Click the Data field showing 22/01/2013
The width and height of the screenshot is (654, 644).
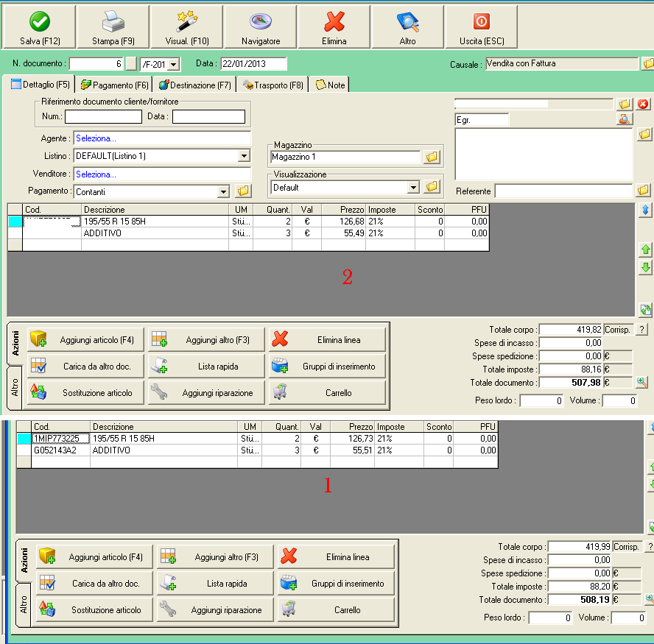coord(253,64)
